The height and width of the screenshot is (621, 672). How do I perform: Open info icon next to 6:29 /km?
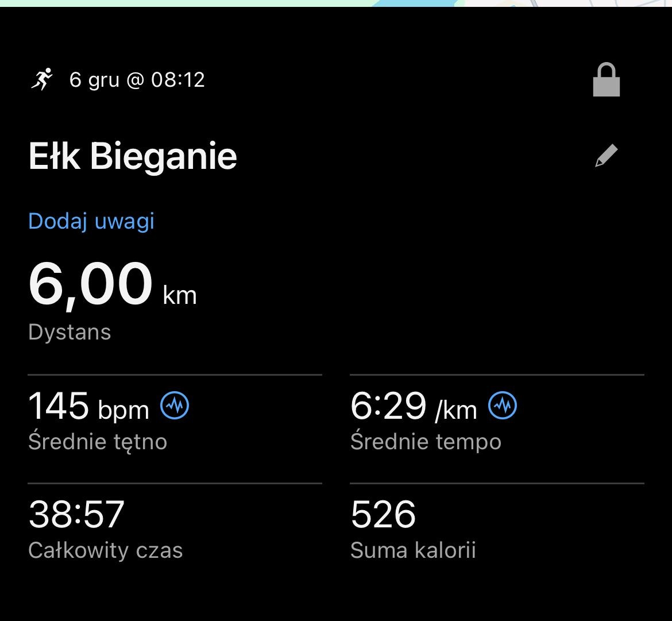[x=503, y=406]
